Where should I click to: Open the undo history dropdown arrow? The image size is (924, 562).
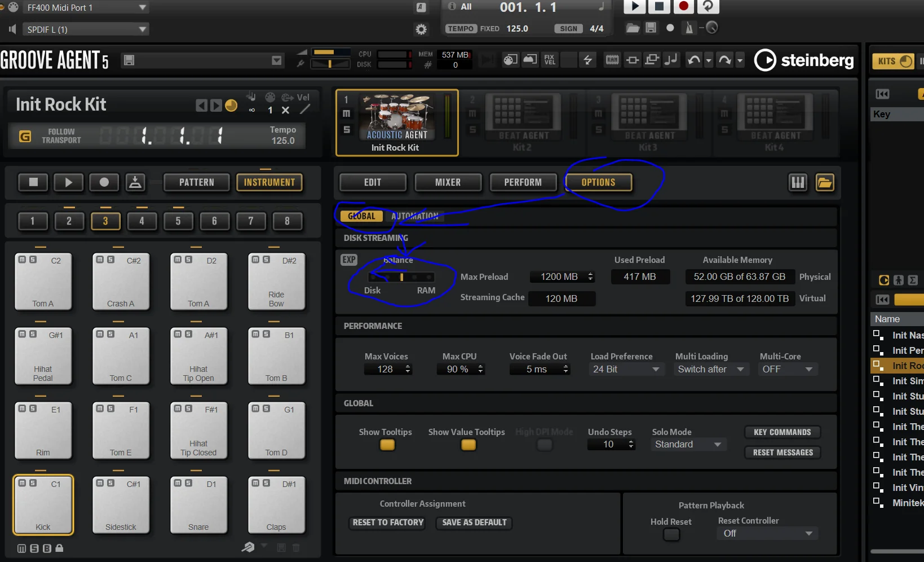pos(709,60)
